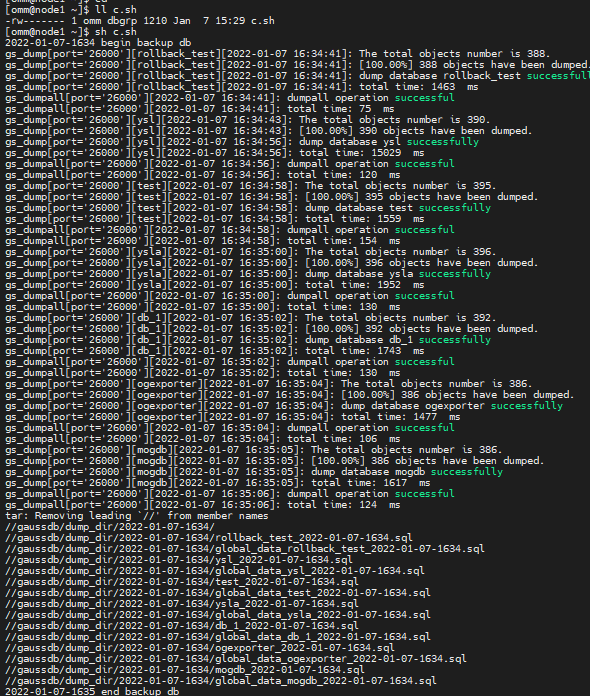Click 'dump database test successfully' text
Screen dimensions: 590x696
(x=398, y=208)
